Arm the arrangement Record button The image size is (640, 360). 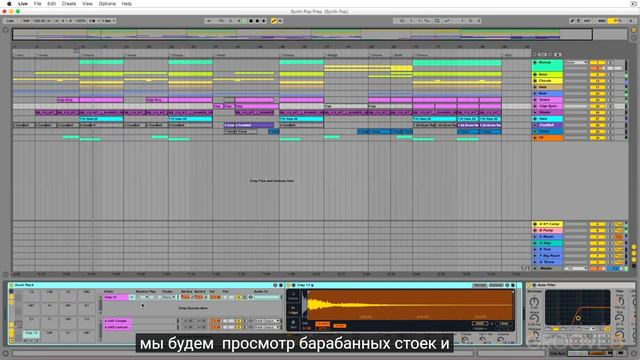pos(257,20)
